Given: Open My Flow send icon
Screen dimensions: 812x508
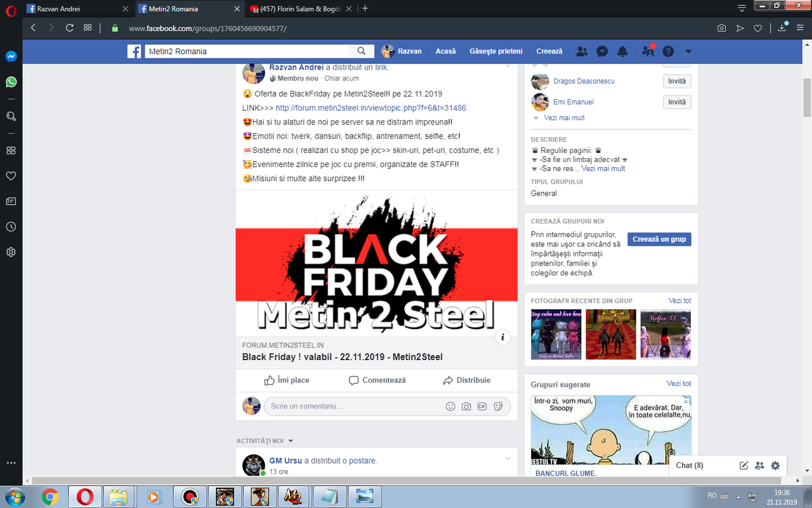Looking at the screenshot, I should 740,28.
